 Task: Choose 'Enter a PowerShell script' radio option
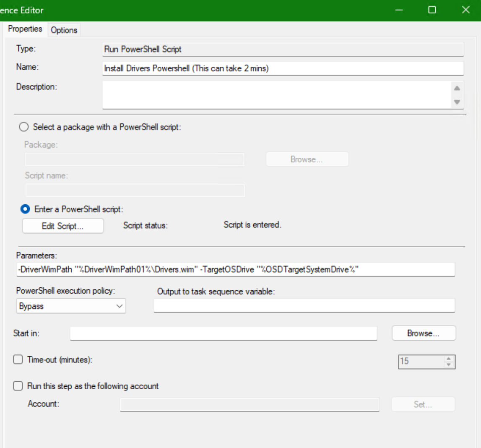pos(26,209)
